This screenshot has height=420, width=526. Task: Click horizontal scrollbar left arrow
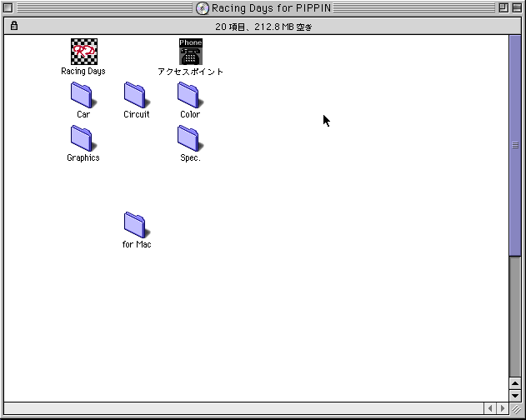[x=490, y=408]
